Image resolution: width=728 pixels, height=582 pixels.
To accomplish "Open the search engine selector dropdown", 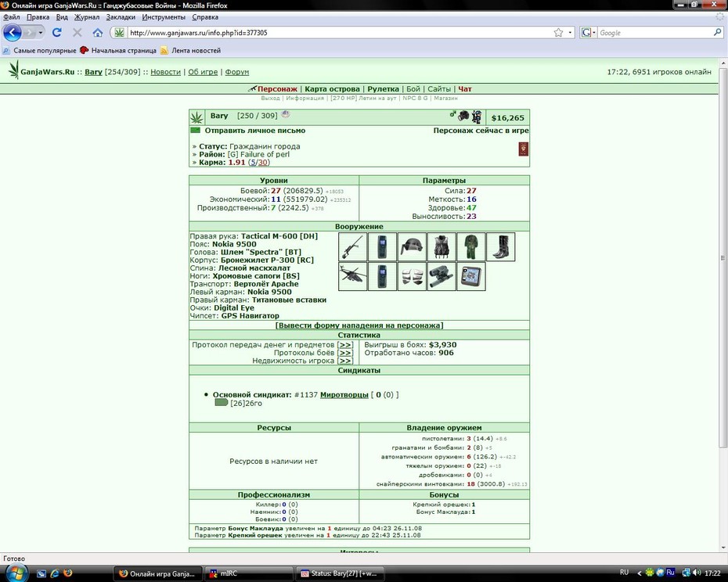I will coord(589,33).
